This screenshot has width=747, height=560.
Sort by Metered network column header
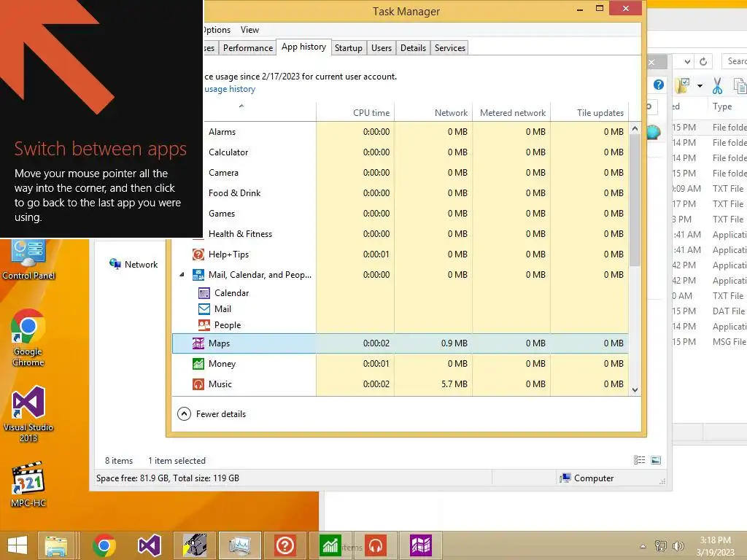tap(511, 112)
